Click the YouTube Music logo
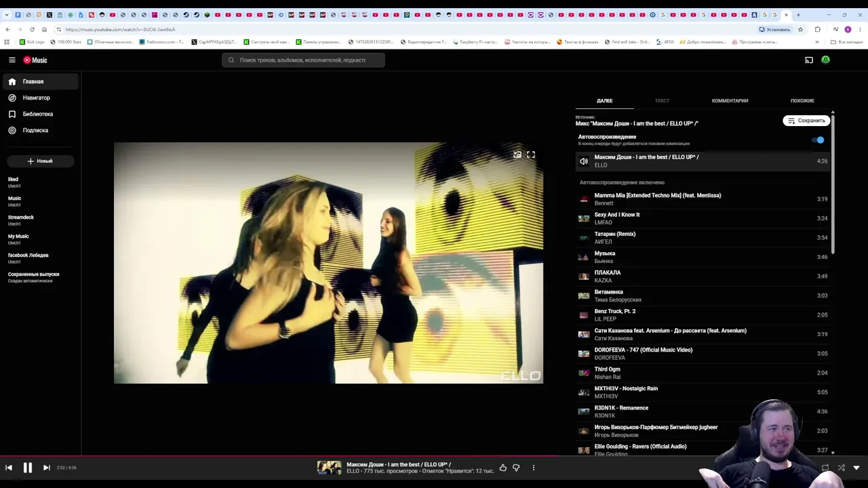868x488 pixels. click(35, 60)
